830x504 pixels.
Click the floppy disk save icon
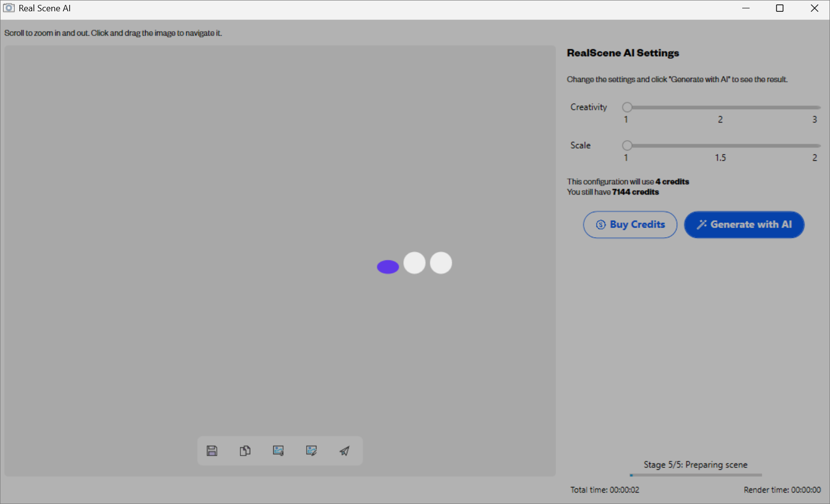[212, 451]
